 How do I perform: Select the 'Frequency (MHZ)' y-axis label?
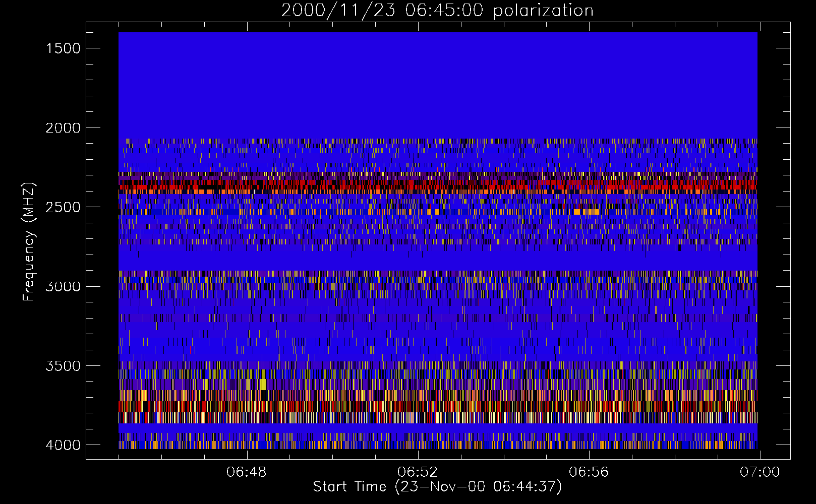(x=29, y=242)
